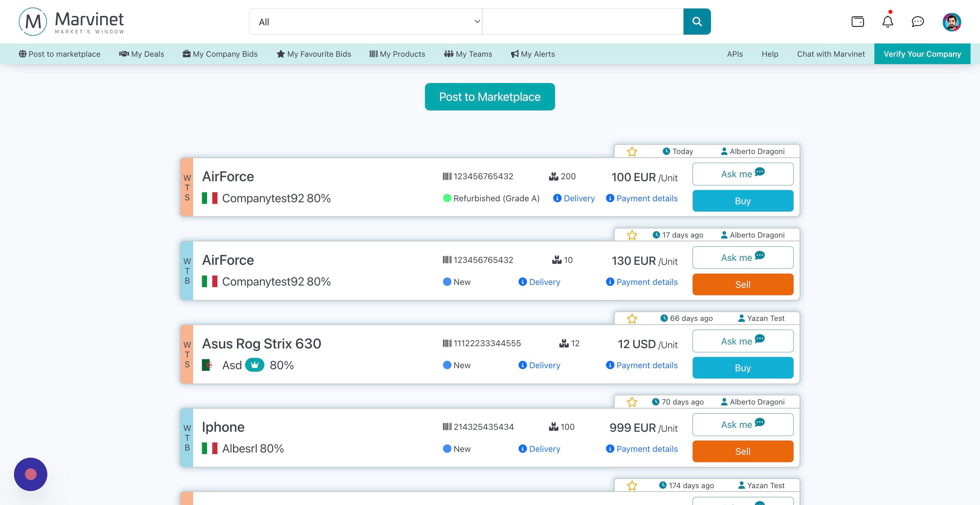Click the Marvinet logo
Viewport: 980px width, 505px height.
point(71,22)
